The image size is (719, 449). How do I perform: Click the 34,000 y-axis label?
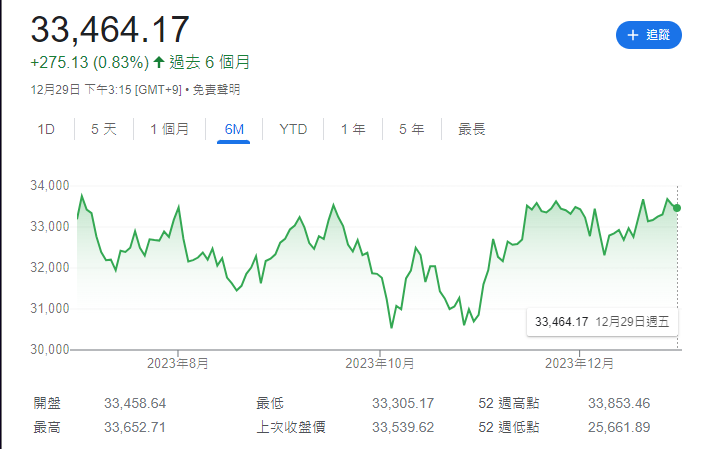48,186
